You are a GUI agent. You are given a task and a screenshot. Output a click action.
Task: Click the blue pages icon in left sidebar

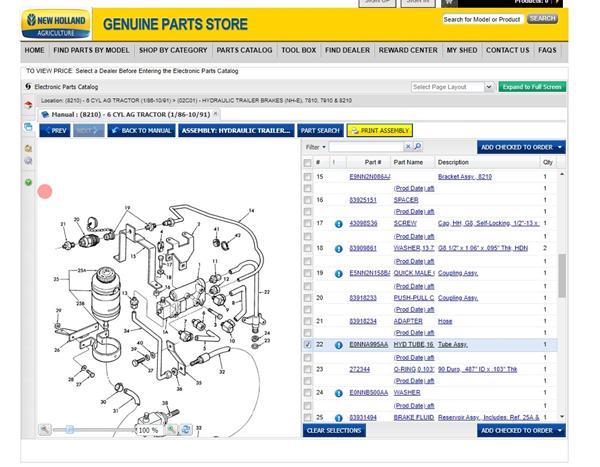point(28,127)
